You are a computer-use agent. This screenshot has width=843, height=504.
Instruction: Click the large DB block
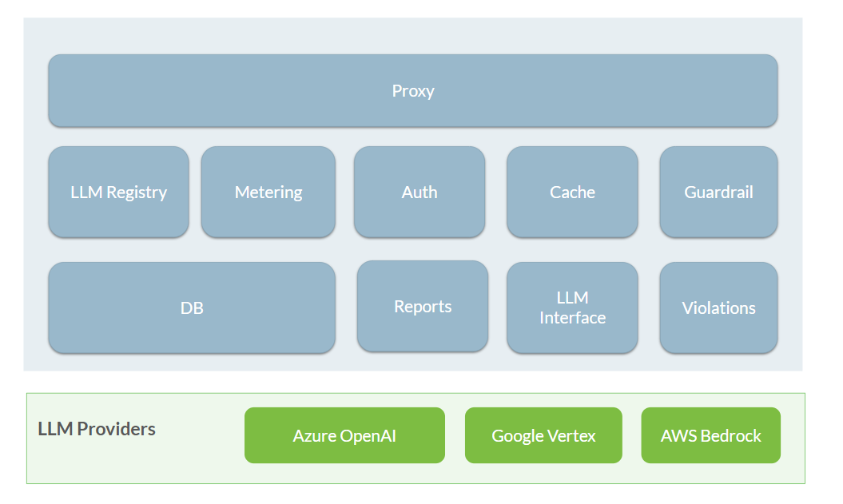point(192,308)
